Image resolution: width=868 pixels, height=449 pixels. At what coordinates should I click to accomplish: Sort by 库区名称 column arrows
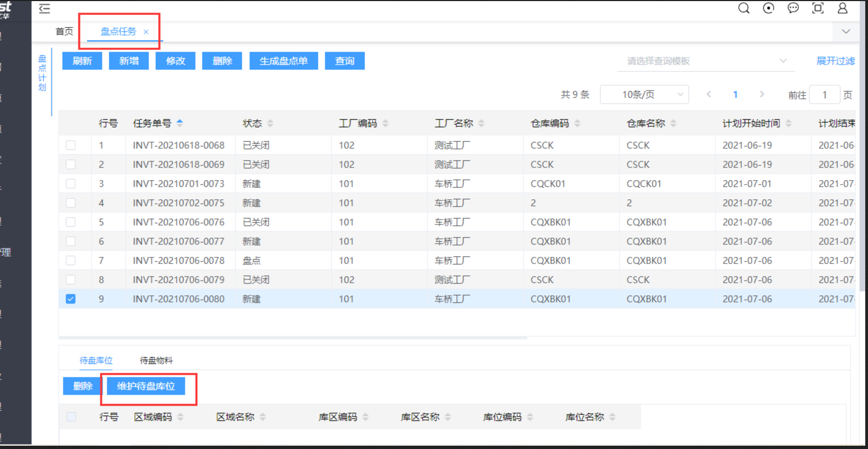[x=447, y=417]
